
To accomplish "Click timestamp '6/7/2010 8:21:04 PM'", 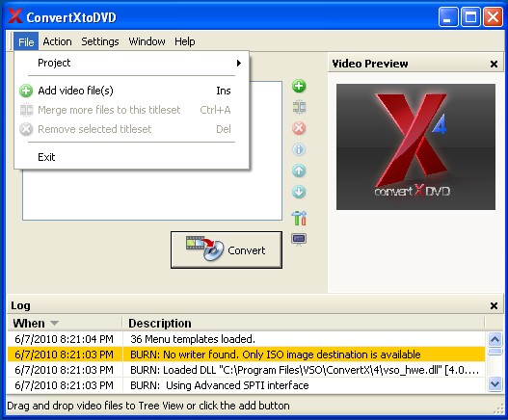I will pos(65,339).
